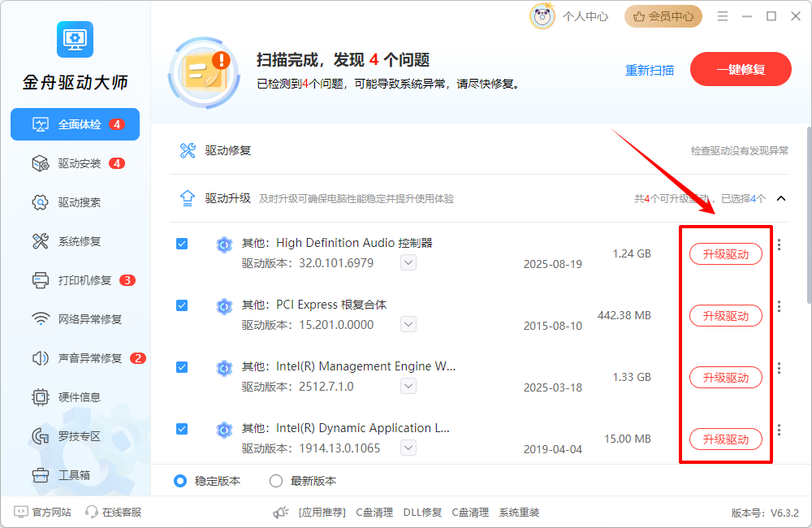The height and width of the screenshot is (528, 812).
Task: Click the 检查驱动没有发现异常 status text
Action: pyautogui.click(x=740, y=151)
